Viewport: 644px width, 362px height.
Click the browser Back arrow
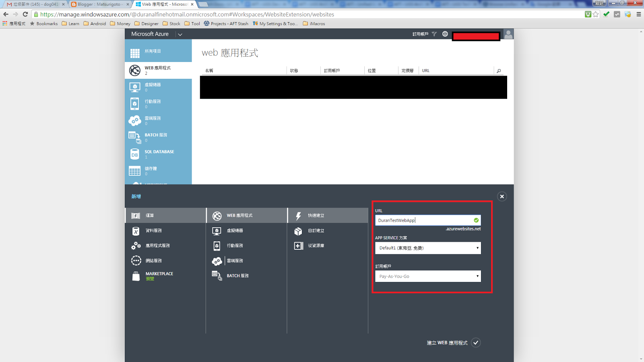pos(6,14)
